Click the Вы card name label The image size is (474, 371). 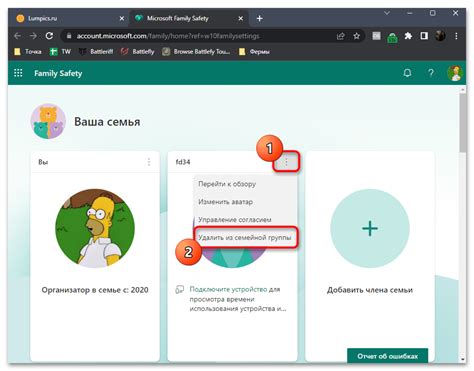(43, 162)
